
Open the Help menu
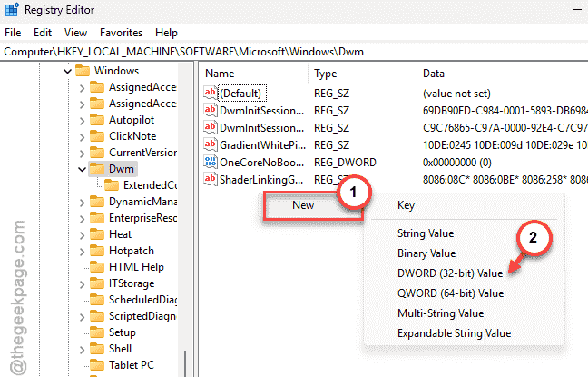click(x=166, y=33)
